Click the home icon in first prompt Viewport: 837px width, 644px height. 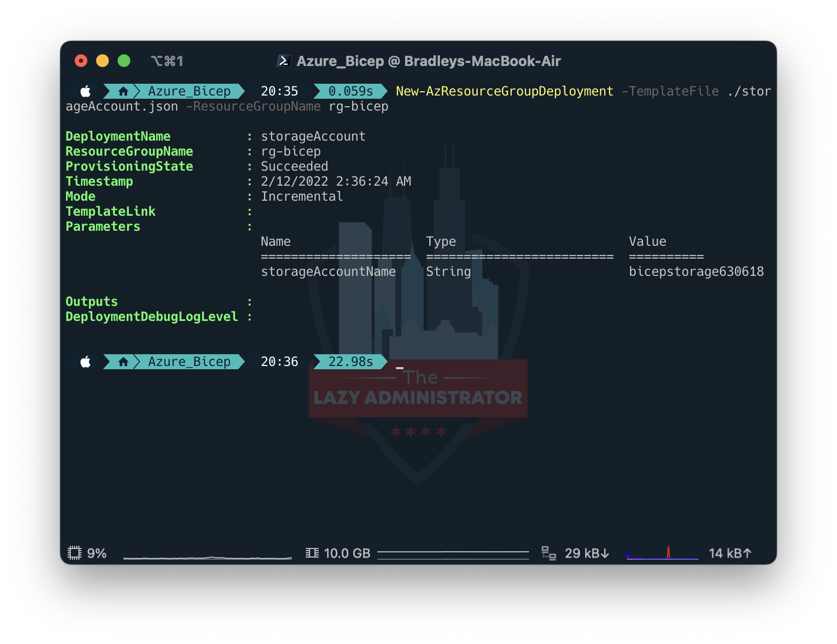pyautogui.click(x=123, y=91)
